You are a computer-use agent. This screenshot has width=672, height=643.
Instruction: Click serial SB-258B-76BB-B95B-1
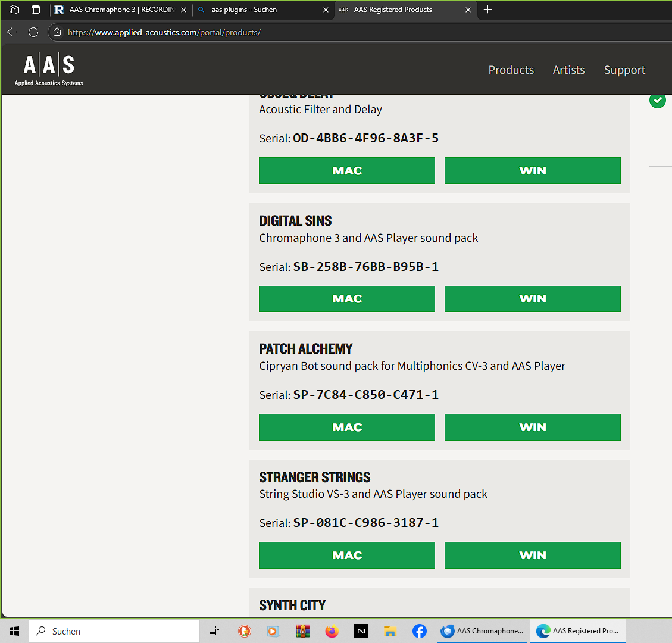pyautogui.click(x=365, y=267)
